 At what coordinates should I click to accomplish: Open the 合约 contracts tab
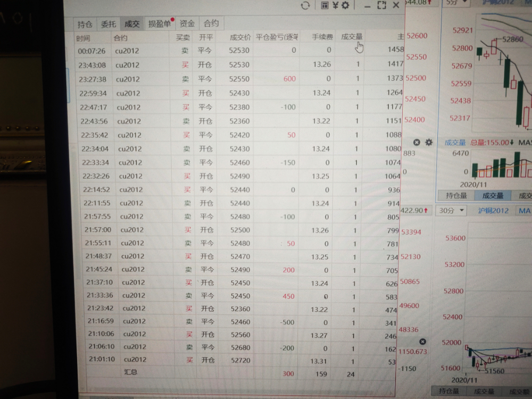211,23
